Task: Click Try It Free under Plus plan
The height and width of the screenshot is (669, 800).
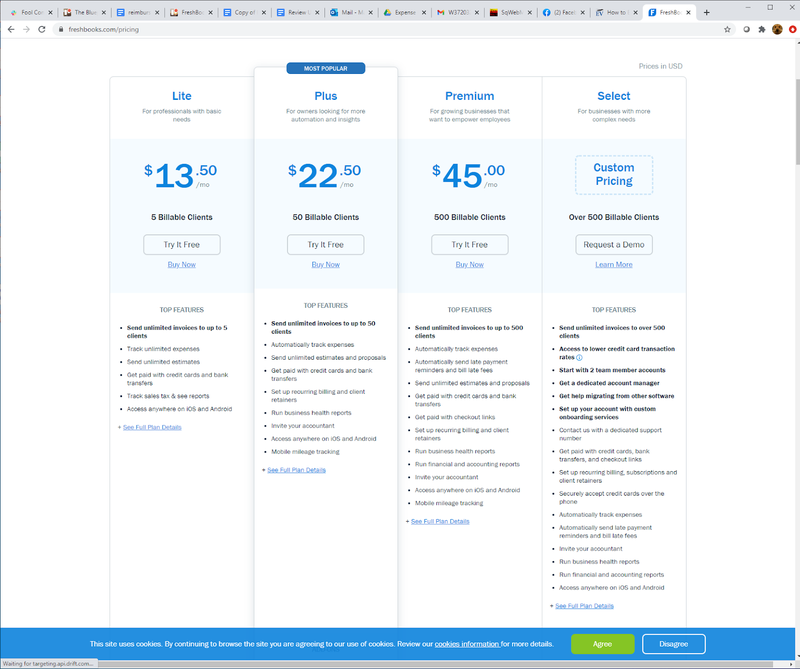Action: [326, 244]
